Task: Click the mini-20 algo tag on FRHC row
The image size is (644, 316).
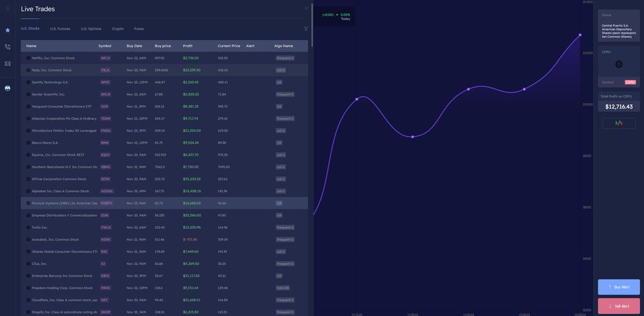Action: coord(283,288)
